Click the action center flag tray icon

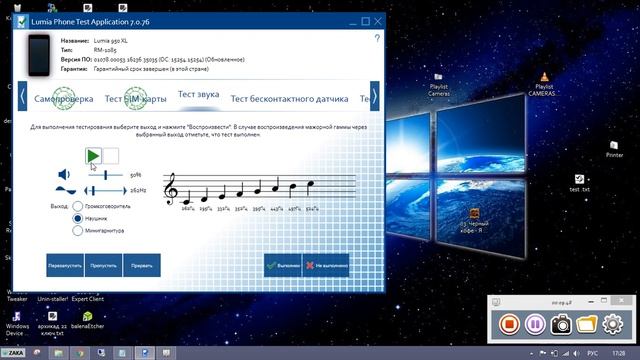coord(543,353)
